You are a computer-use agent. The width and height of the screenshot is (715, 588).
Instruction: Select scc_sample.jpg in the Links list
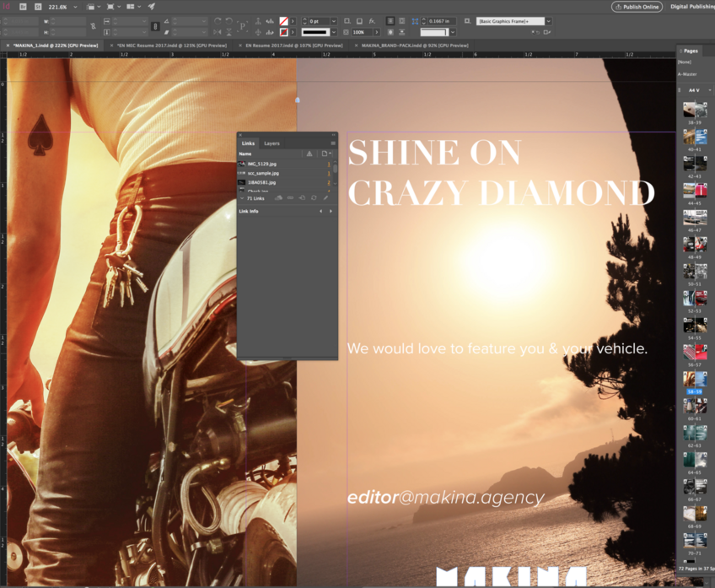point(286,173)
